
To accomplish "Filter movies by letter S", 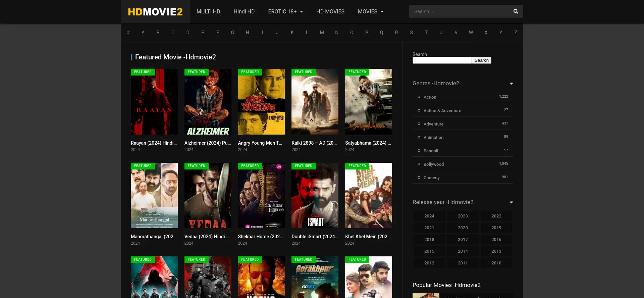I will tap(411, 33).
